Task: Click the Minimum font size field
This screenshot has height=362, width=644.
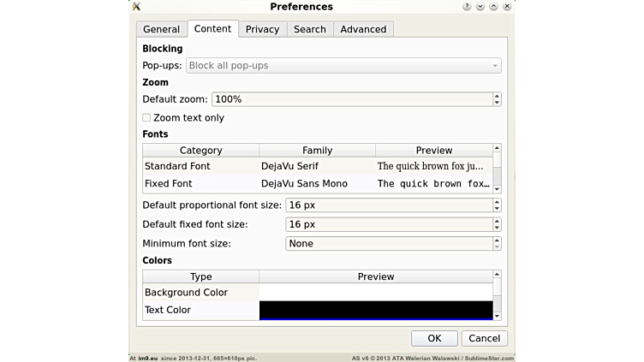Action: (x=388, y=244)
